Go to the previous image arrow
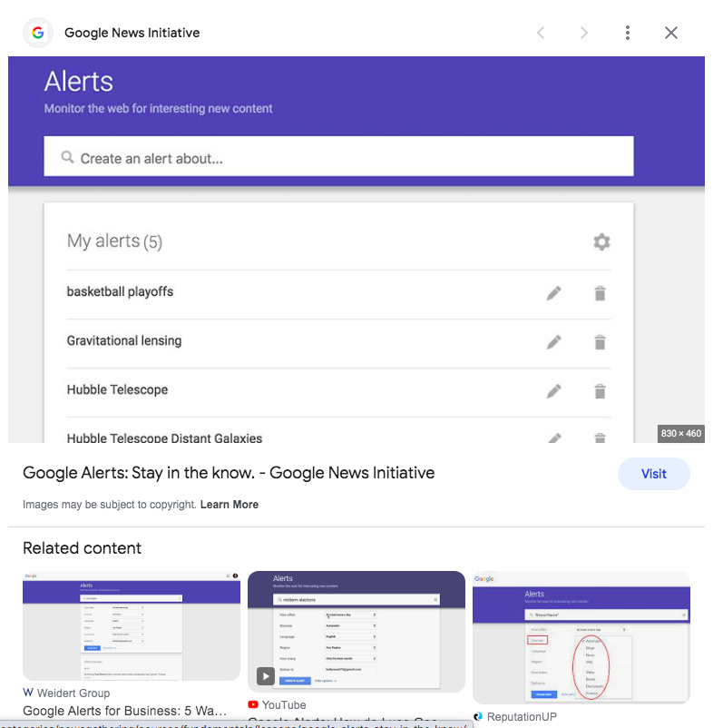 (x=541, y=33)
